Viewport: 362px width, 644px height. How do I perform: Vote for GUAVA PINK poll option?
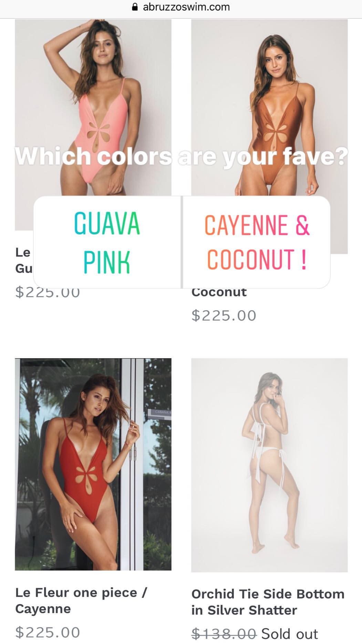click(107, 242)
